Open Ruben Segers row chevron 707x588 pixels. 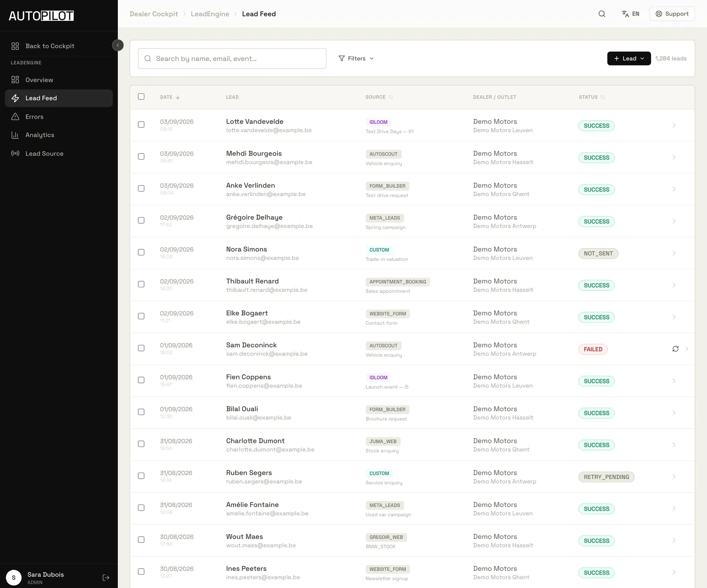coord(674,477)
